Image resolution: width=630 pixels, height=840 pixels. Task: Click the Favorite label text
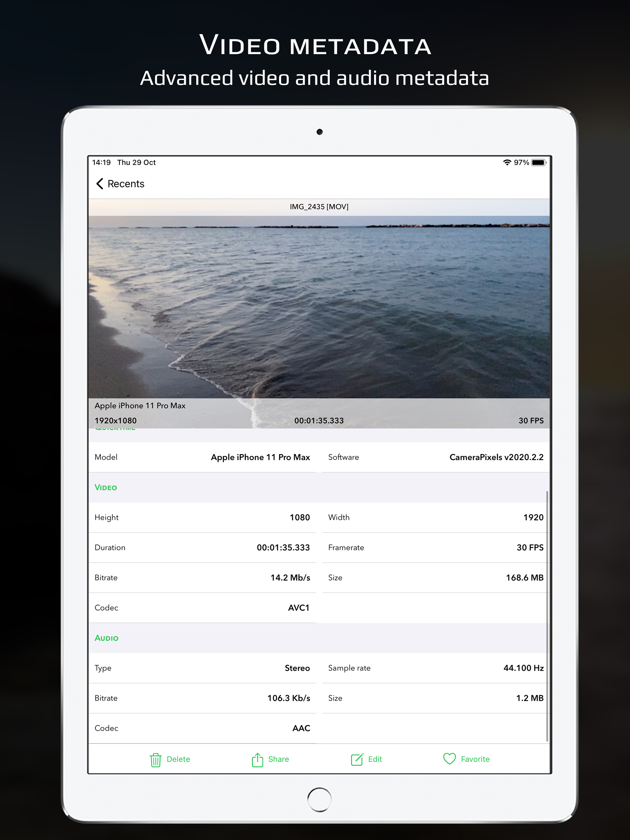(x=475, y=759)
